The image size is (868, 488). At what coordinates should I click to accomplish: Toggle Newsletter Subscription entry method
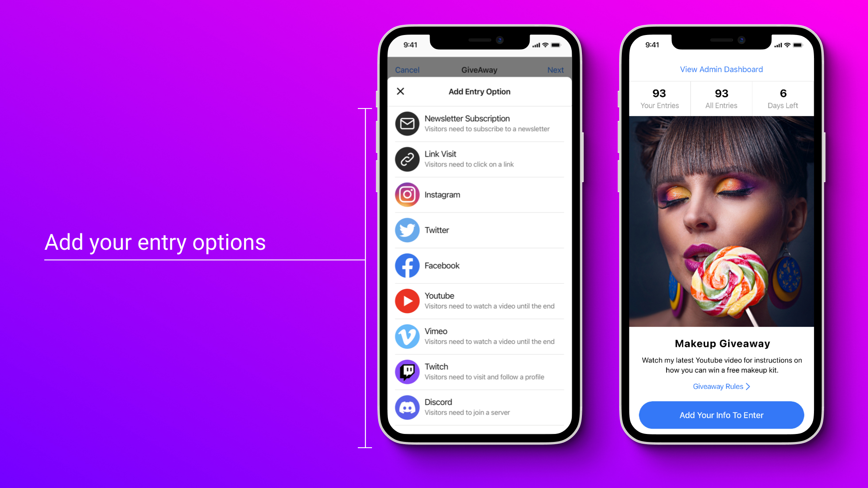[480, 124]
